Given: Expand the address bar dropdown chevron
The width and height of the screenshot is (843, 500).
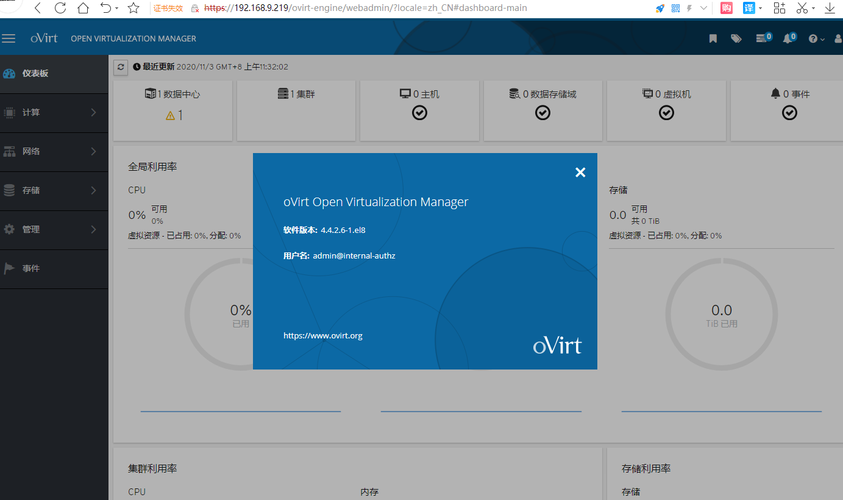Looking at the screenshot, I should pyautogui.click(x=703, y=8).
